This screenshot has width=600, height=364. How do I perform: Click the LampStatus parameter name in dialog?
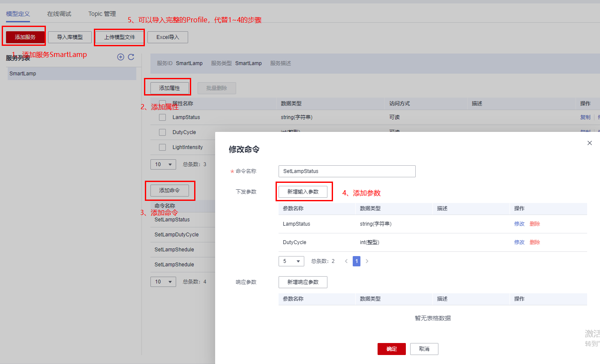pos(297,224)
